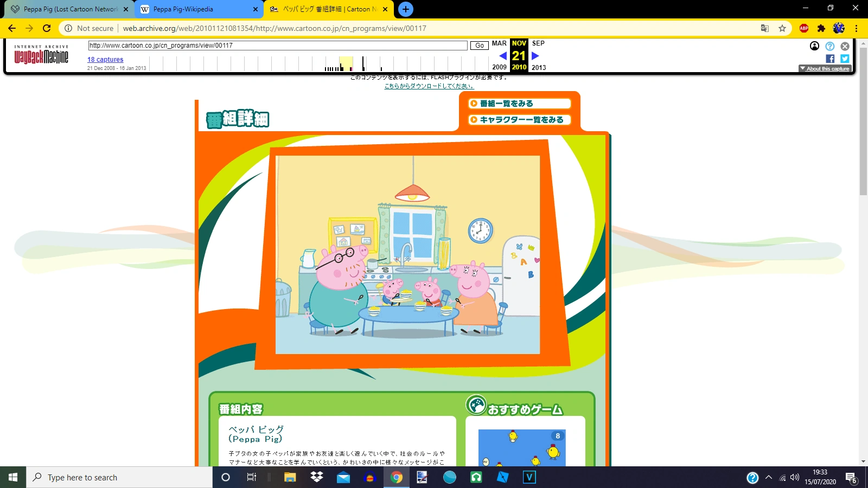Viewport: 868px width, 488px height.
Task: Share this capture on Twitter
Action: (845, 59)
